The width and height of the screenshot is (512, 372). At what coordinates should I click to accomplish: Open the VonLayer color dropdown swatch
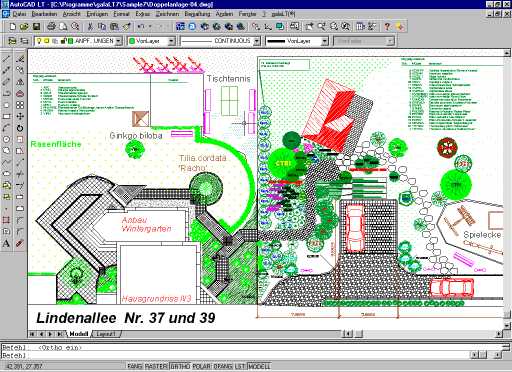pyautogui.click(x=152, y=41)
